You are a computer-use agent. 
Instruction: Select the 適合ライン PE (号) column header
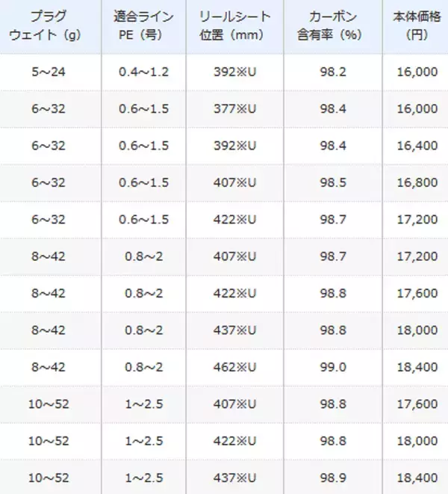coord(143,27)
